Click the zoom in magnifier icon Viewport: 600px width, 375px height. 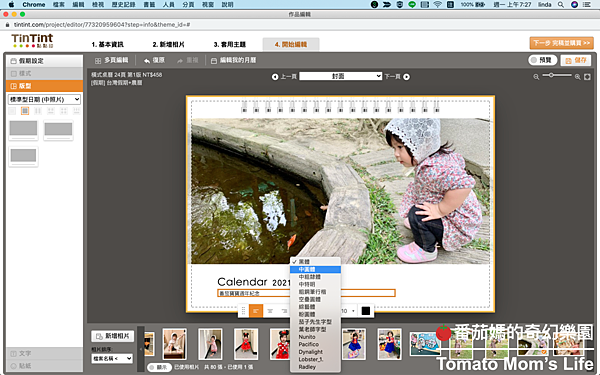pyautogui.click(x=577, y=77)
